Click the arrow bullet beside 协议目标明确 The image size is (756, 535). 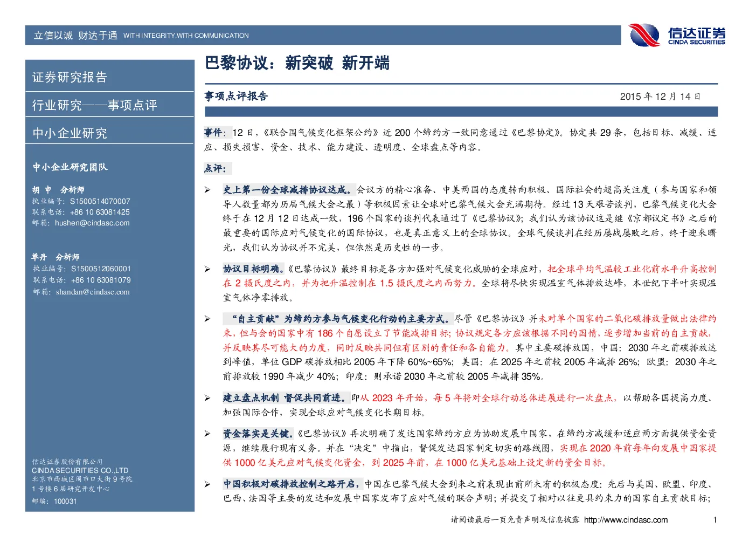(x=207, y=269)
